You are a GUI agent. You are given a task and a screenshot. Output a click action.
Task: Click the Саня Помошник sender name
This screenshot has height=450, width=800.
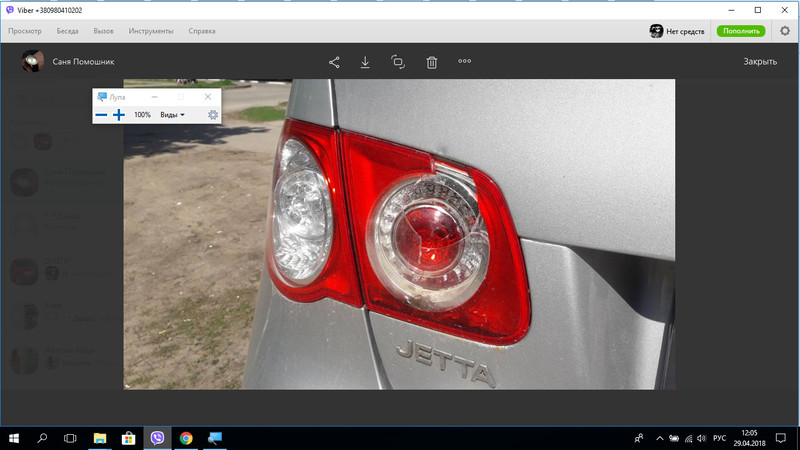[83, 62]
